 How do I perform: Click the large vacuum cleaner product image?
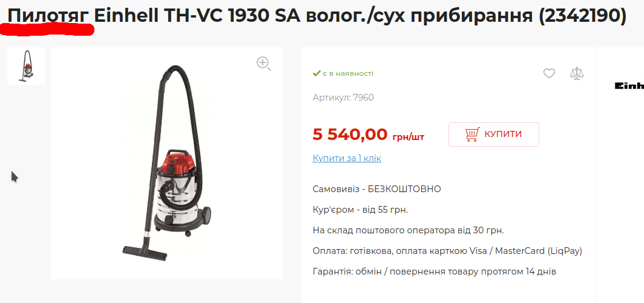point(167,163)
